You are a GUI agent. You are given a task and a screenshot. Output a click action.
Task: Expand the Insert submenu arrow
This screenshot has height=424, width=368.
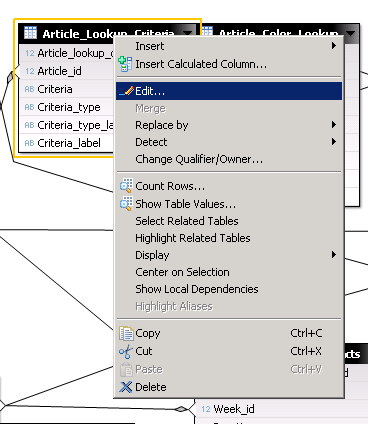334,46
